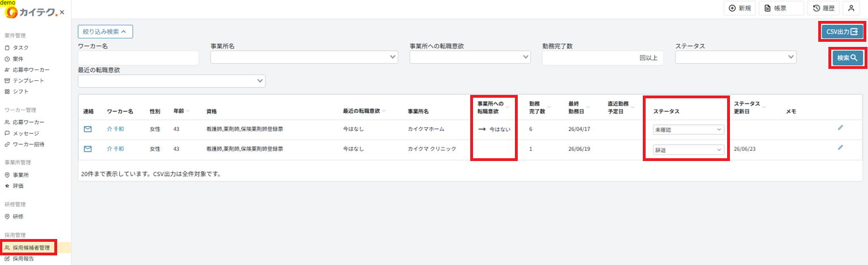
Task: Open the ステータス filter dropdown
Action: click(x=736, y=57)
